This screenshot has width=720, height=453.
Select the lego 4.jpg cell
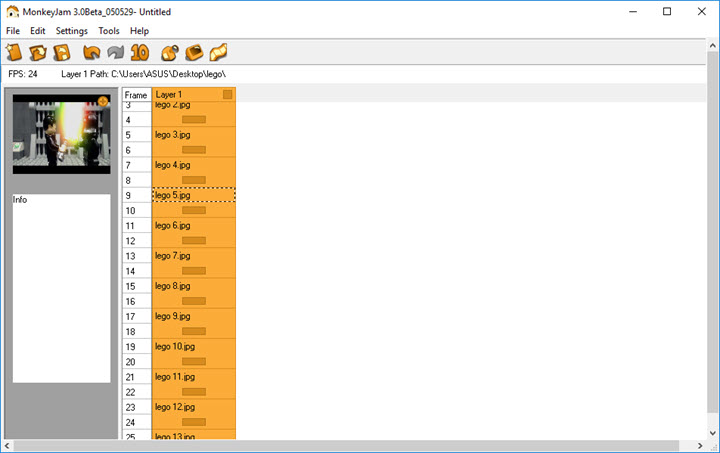pos(194,165)
